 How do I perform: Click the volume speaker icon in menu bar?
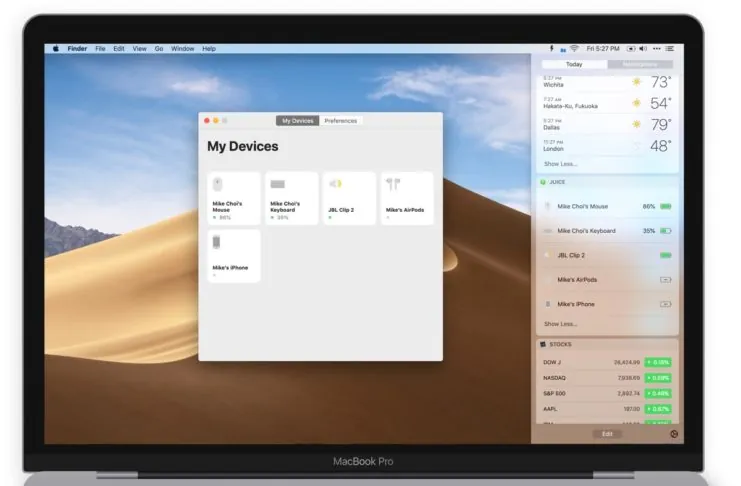(643, 48)
